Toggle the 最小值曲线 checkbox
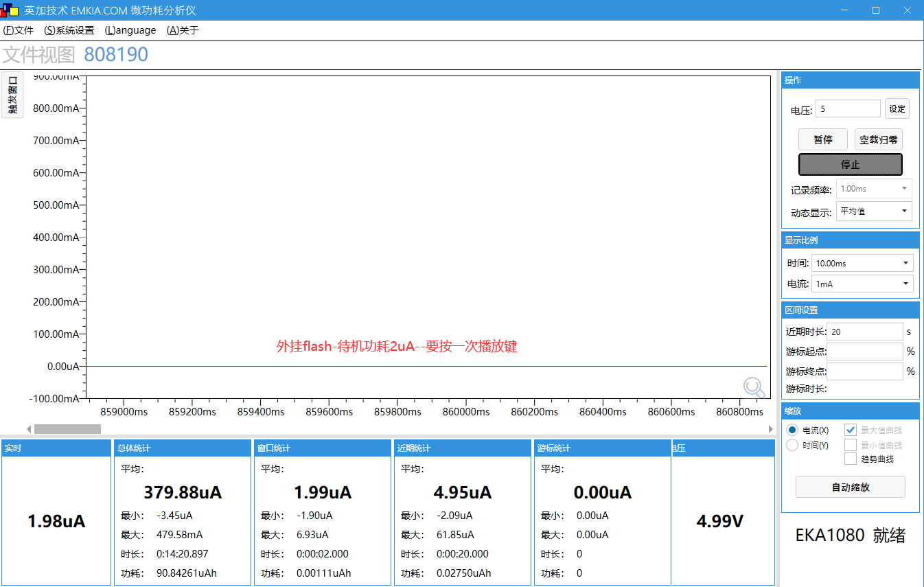Image resolution: width=924 pixels, height=587 pixels. pos(851,445)
